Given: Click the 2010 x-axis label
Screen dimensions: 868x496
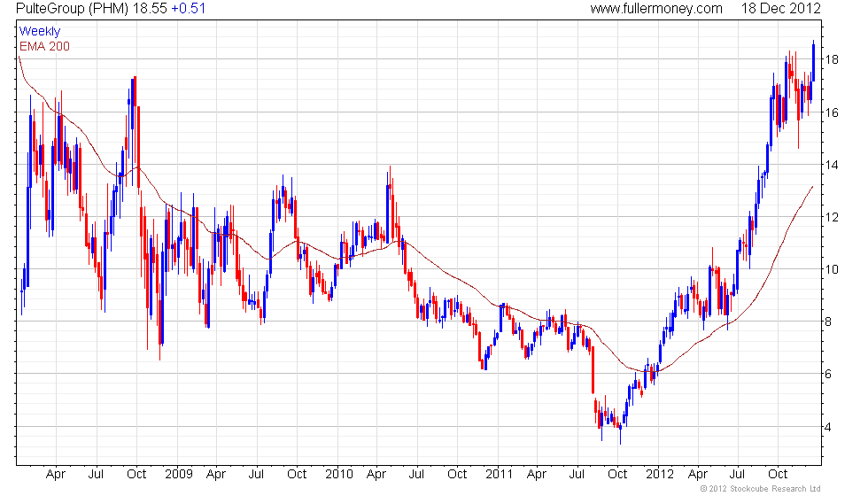Looking at the screenshot, I should (x=338, y=474).
